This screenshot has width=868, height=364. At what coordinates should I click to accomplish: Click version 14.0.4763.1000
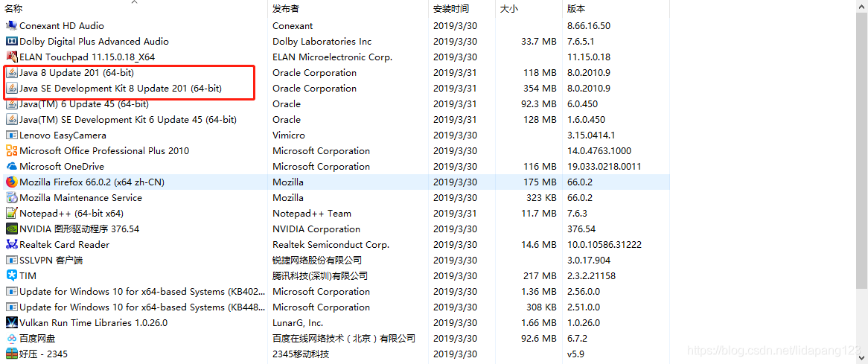[x=599, y=150]
